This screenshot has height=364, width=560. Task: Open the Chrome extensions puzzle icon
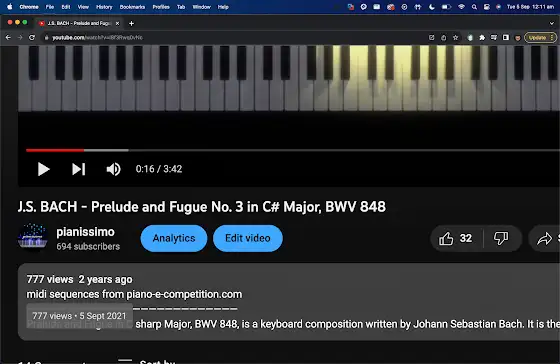click(482, 38)
